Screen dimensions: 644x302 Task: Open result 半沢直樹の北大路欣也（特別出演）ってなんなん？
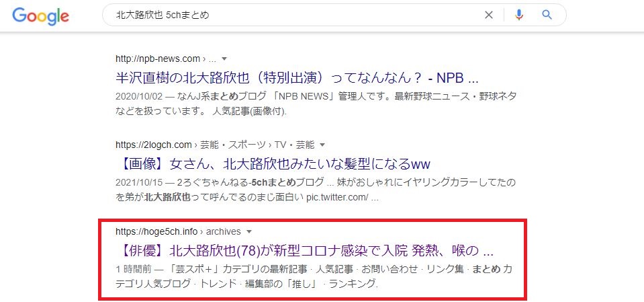click(x=297, y=78)
